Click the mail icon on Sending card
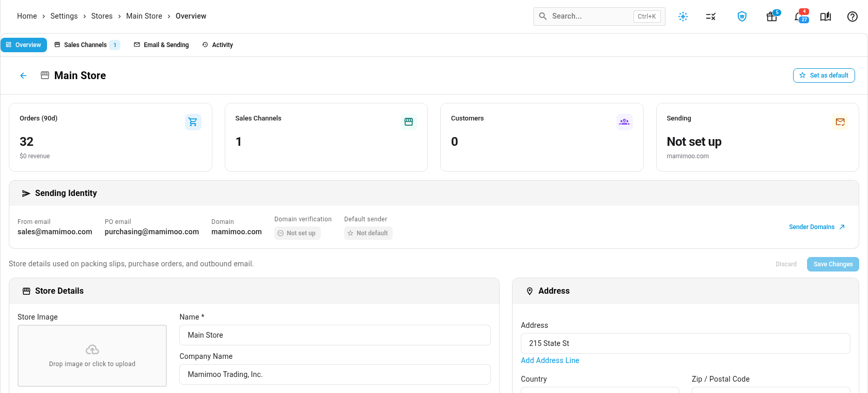The image size is (868, 393). point(840,122)
